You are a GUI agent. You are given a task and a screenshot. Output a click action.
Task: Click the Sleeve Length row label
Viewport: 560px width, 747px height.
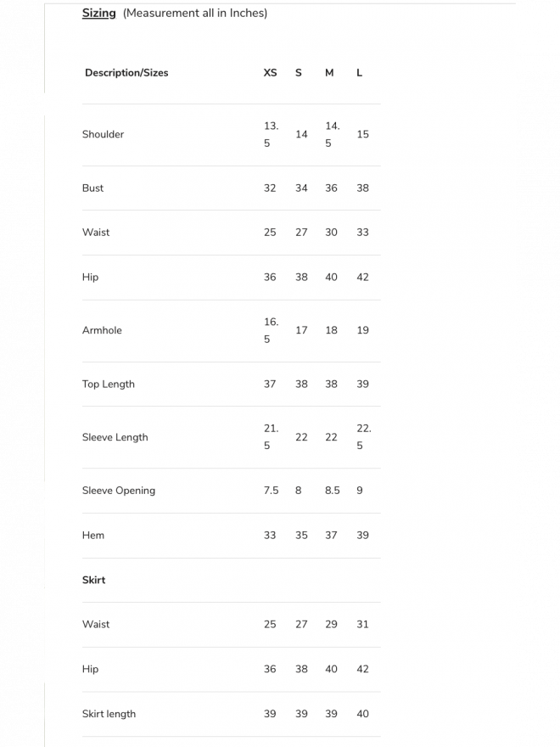click(x=115, y=437)
